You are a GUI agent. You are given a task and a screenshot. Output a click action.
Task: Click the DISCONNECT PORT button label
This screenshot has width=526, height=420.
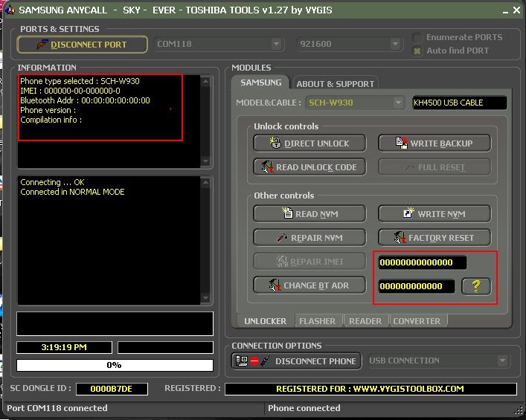pos(89,45)
